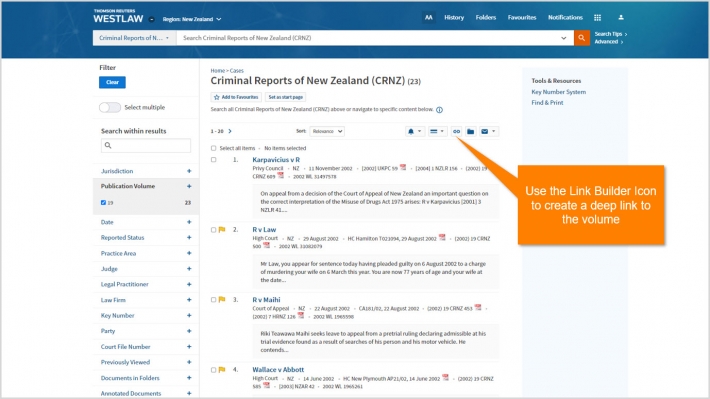The image size is (710, 399).
Task: Click the Search within results text box
Action: [x=146, y=145]
